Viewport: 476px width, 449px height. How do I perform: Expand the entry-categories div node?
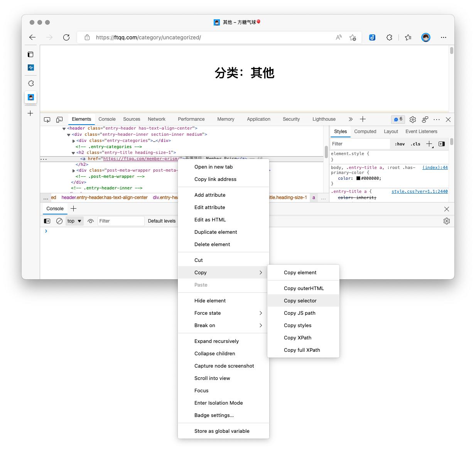74,141
